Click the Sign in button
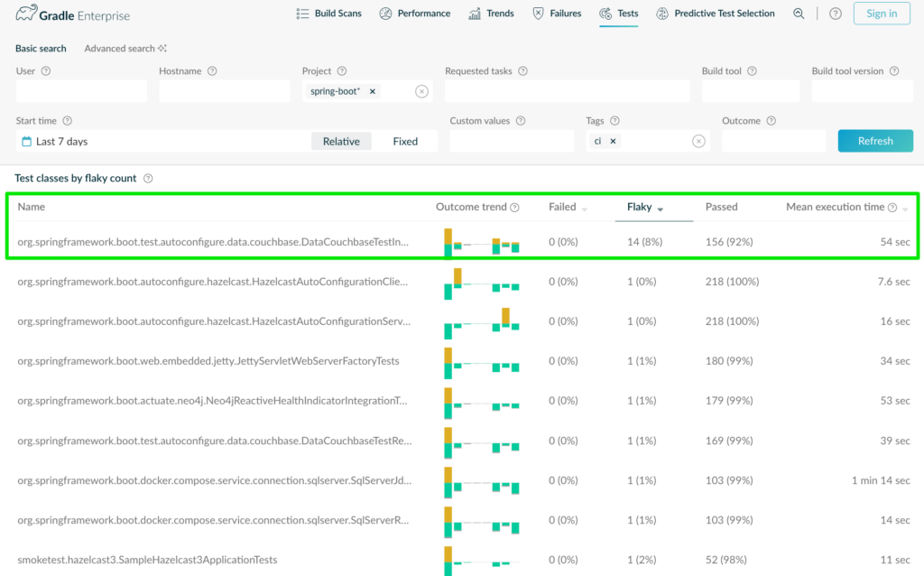The height and width of the screenshot is (576, 924). (x=882, y=14)
